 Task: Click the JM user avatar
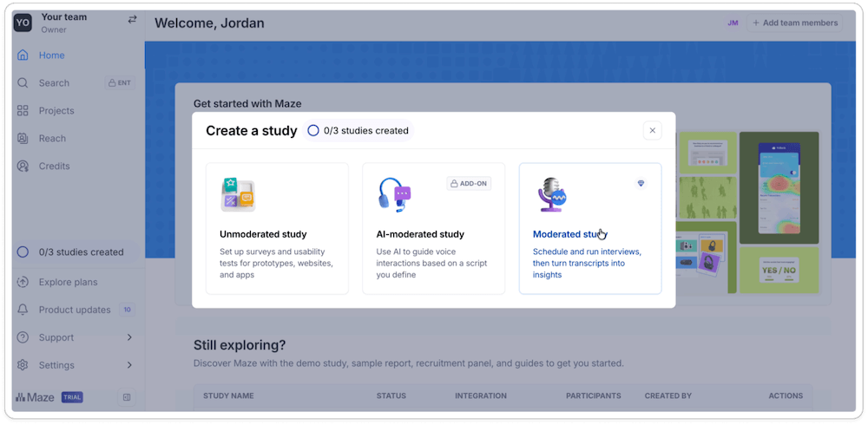733,23
